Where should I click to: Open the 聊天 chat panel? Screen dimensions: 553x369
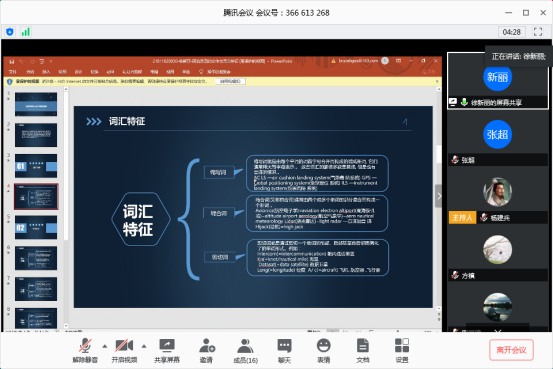pos(284,351)
